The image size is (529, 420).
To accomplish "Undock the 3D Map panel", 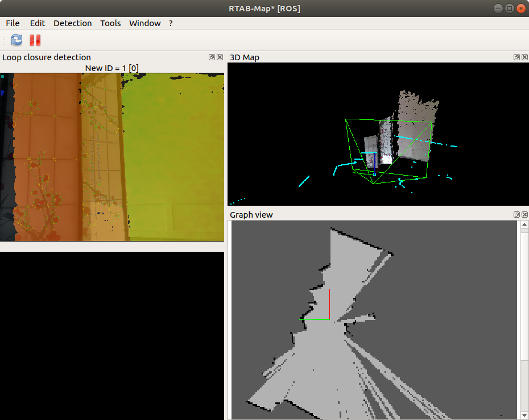I will click(516, 57).
